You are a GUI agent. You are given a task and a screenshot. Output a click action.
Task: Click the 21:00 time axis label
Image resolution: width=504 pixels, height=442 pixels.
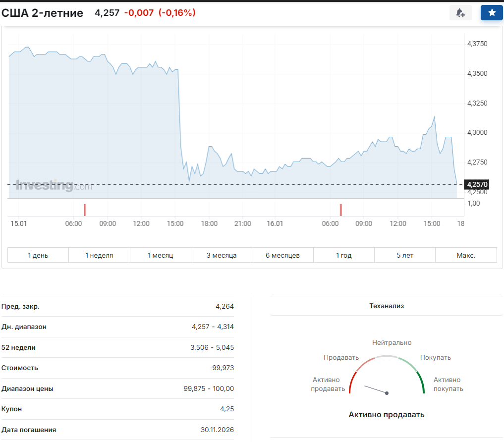(x=243, y=223)
